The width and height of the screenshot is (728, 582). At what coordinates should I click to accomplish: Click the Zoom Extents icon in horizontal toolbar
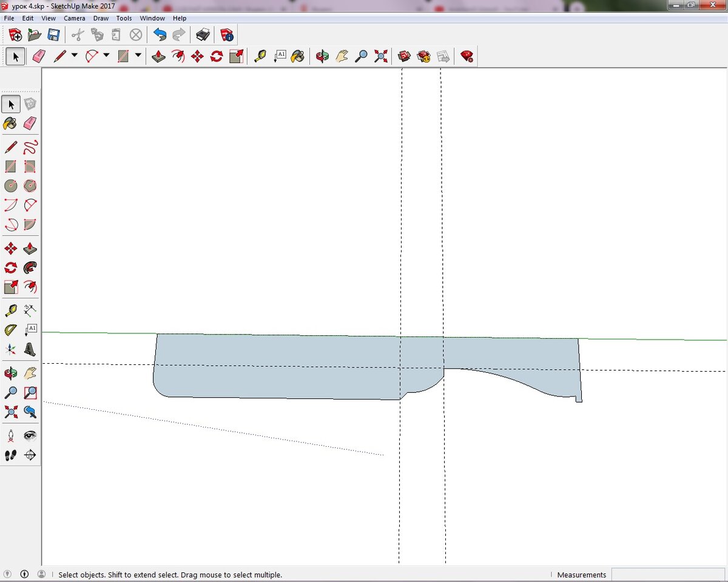pyautogui.click(x=380, y=56)
